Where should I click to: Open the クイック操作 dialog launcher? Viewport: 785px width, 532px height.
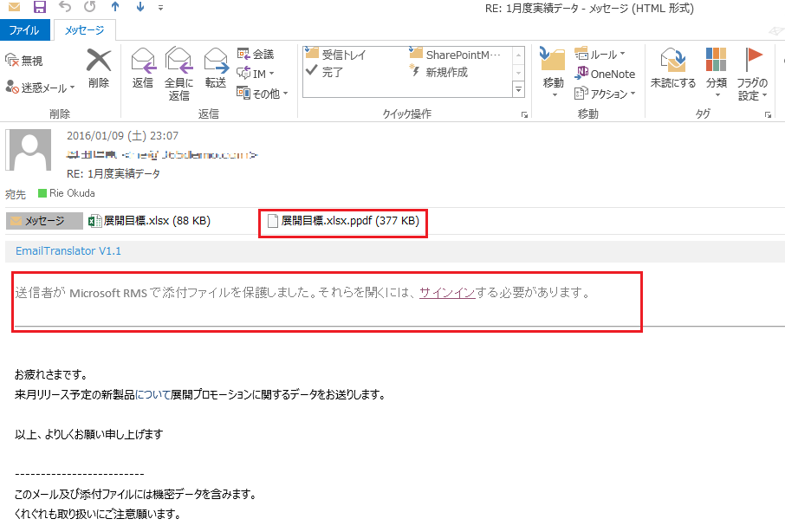click(x=524, y=115)
